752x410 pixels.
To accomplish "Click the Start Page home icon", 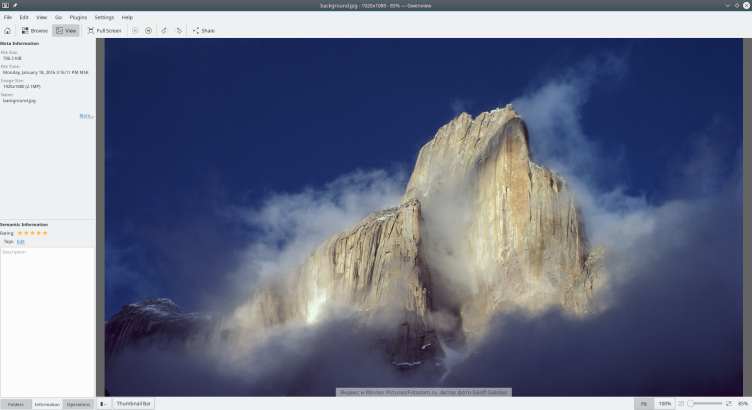I will click(8, 31).
